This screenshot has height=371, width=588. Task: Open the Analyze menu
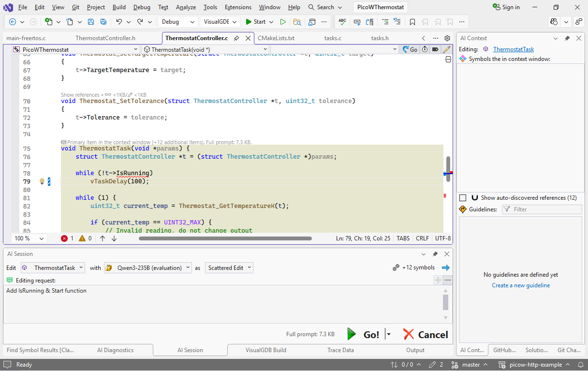coord(186,7)
